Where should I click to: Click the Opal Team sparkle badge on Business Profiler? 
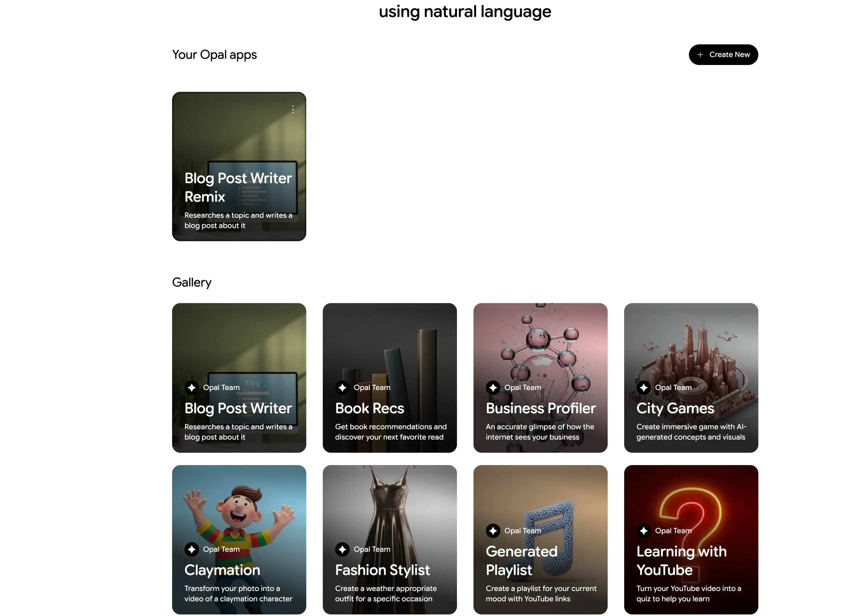point(493,387)
